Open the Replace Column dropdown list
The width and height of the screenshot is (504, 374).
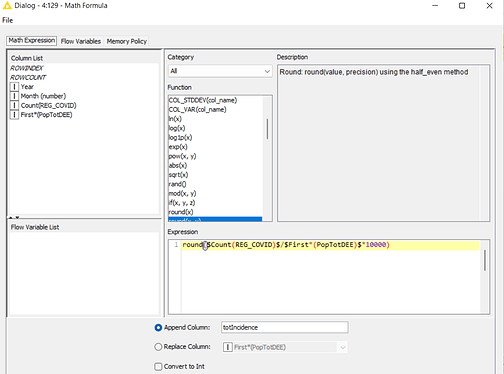point(285,347)
